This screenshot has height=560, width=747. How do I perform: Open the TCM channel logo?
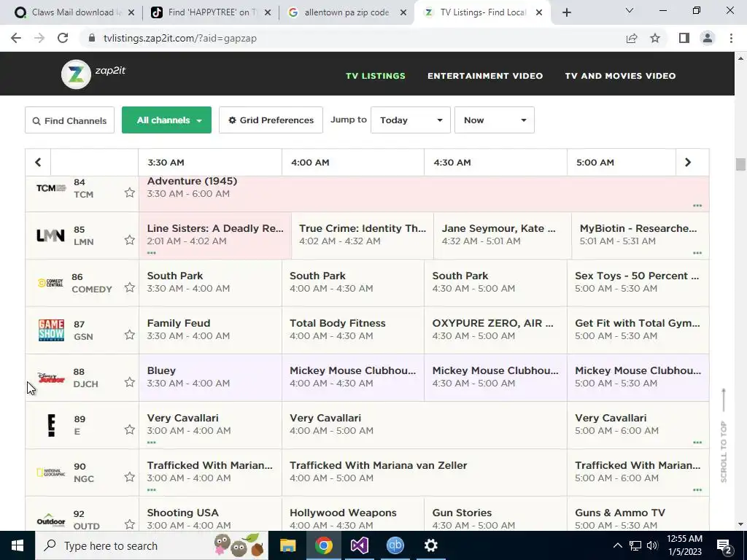click(51, 188)
